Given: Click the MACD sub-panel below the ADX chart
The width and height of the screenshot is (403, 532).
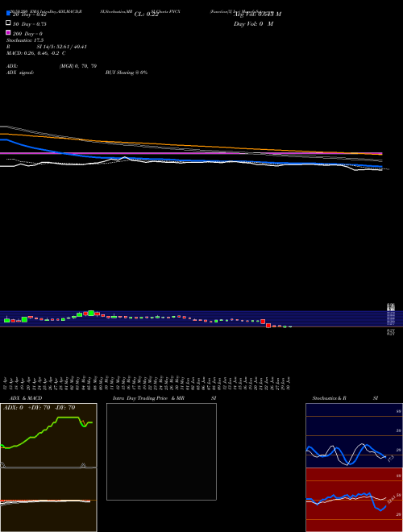Looking at the screenshot, I should coord(48,500).
